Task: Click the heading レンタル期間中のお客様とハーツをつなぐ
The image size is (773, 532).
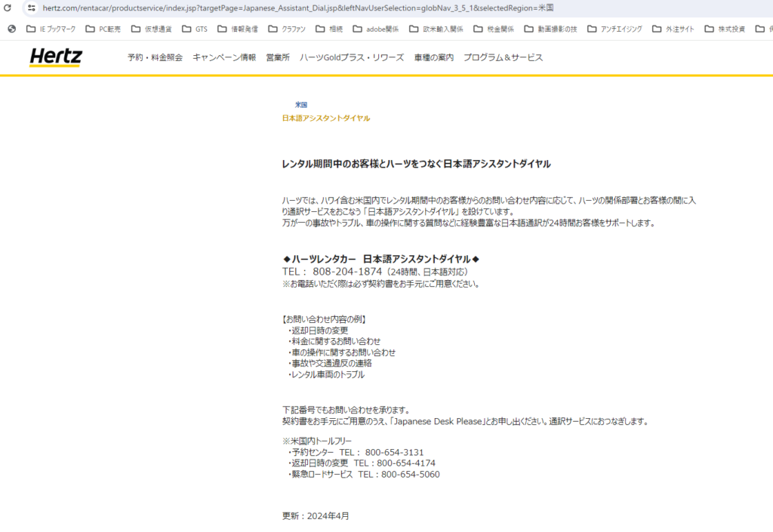Action: (x=416, y=164)
